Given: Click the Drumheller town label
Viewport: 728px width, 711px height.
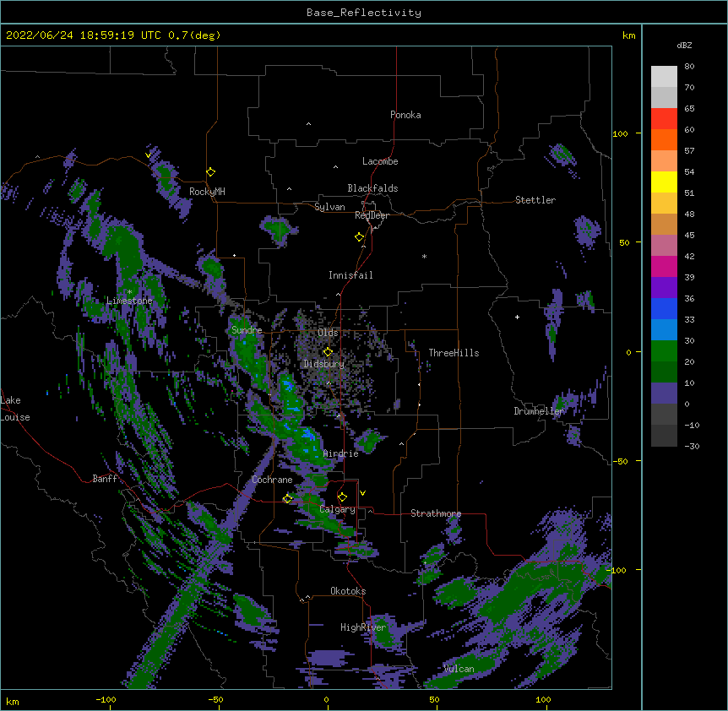Looking at the screenshot, I should [539, 411].
